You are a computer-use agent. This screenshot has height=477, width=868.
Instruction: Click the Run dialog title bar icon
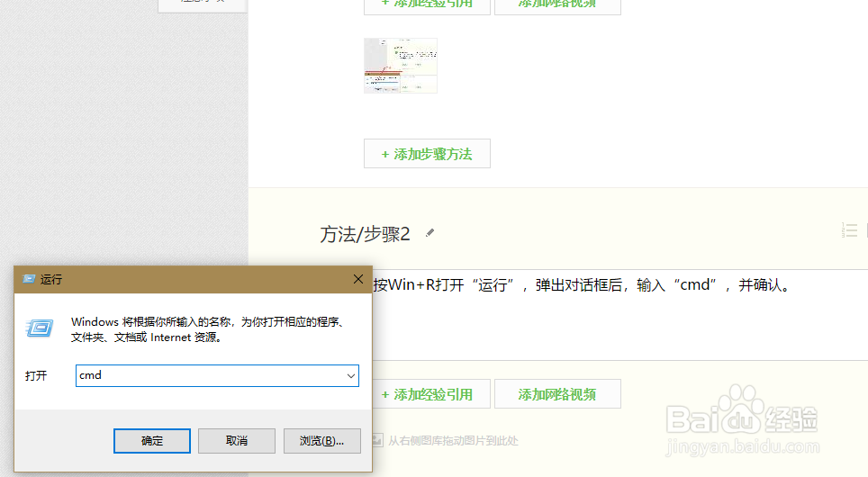click(x=28, y=279)
